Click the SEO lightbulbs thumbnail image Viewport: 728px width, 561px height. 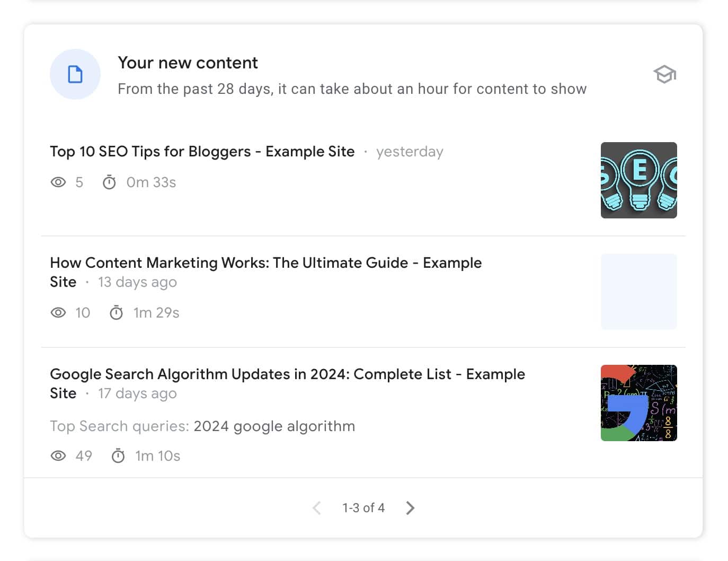coord(638,180)
